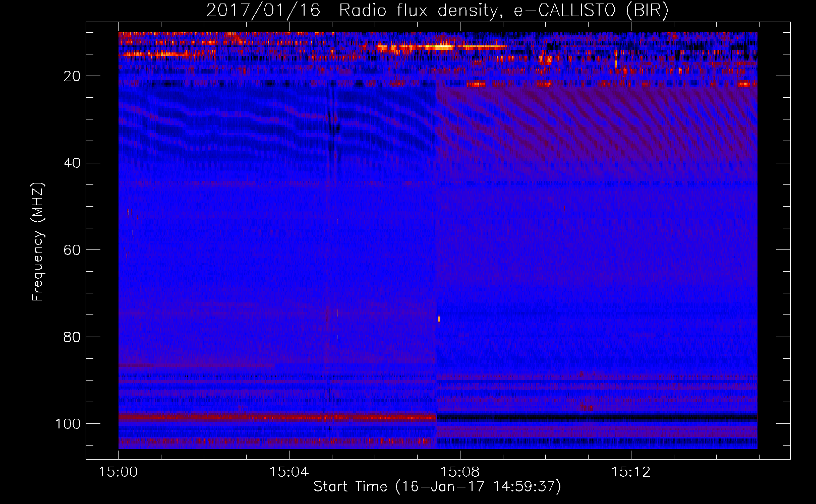This screenshot has width=816, height=504.
Task: Click the '20' frequency tick label
Action: [x=72, y=76]
